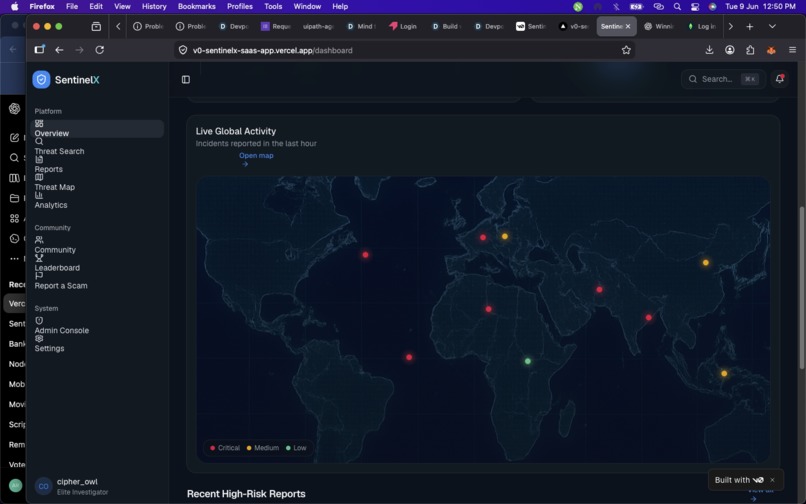Image resolution: width=806 pixels, height=504 pixels.
Task: Open a new browser tab
Action: (749, 26)
